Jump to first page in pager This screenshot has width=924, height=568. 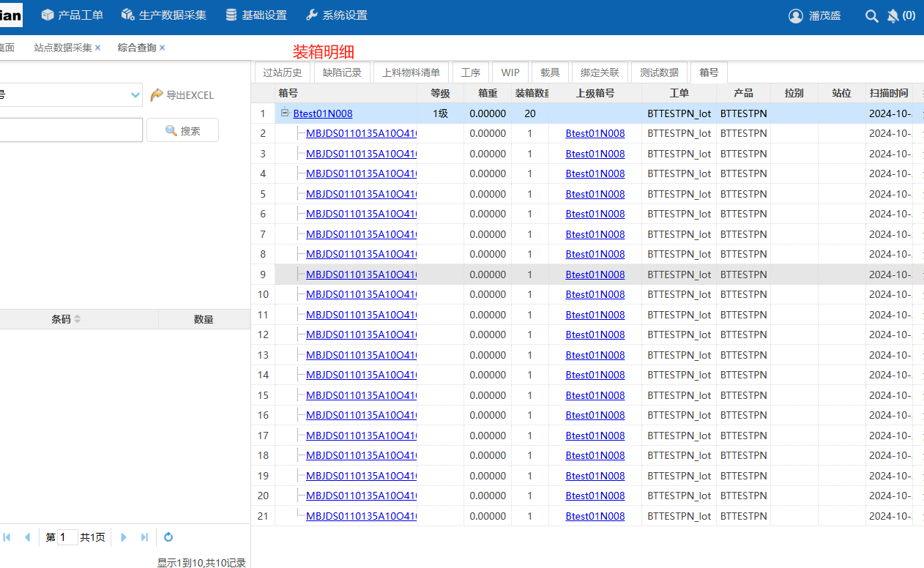[7, 537]
